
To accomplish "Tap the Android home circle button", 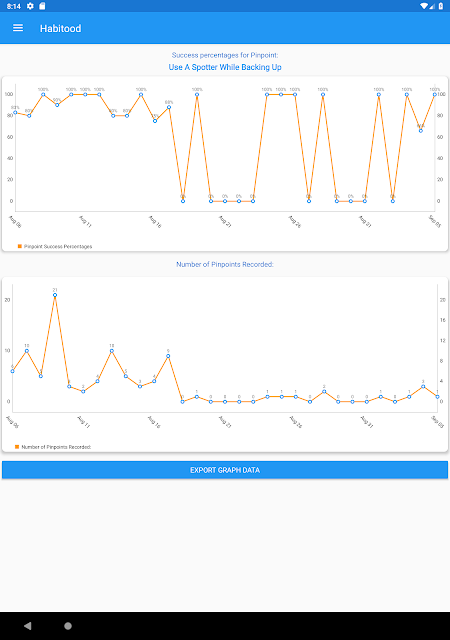I will coord(68,626).
